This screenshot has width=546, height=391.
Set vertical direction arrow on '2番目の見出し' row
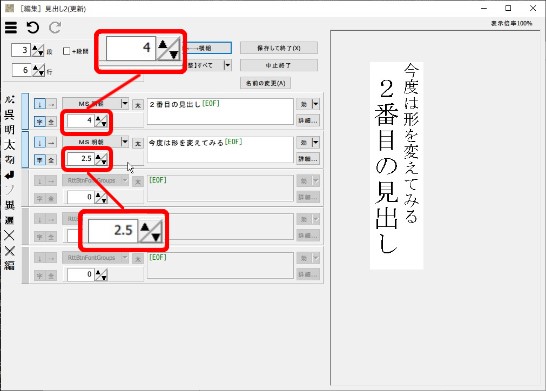[40, 104]
